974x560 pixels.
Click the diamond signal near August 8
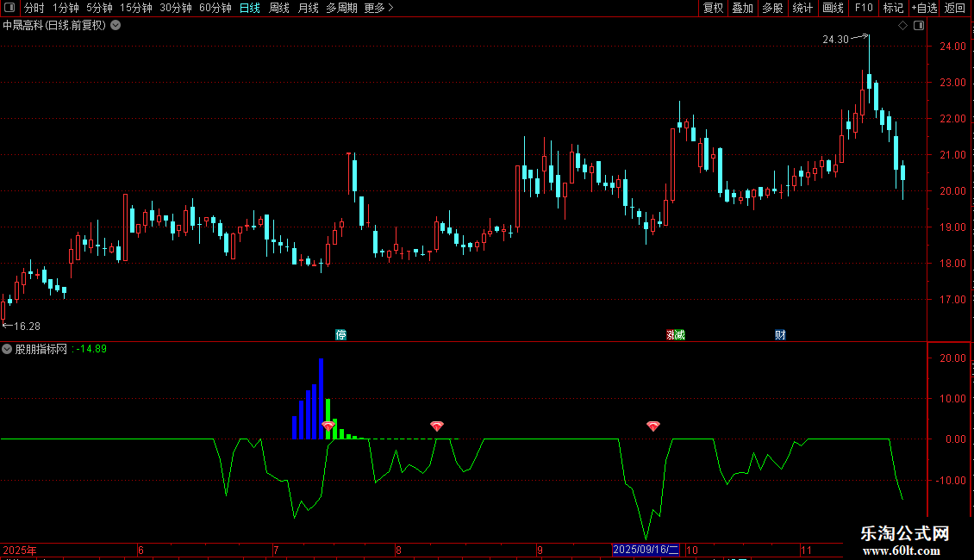(x=437, y=426)
